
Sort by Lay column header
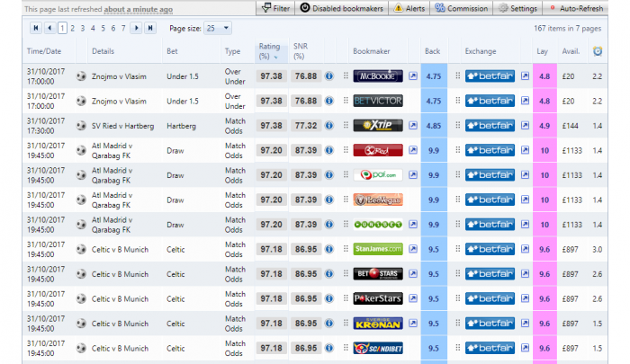click(542, 51)
